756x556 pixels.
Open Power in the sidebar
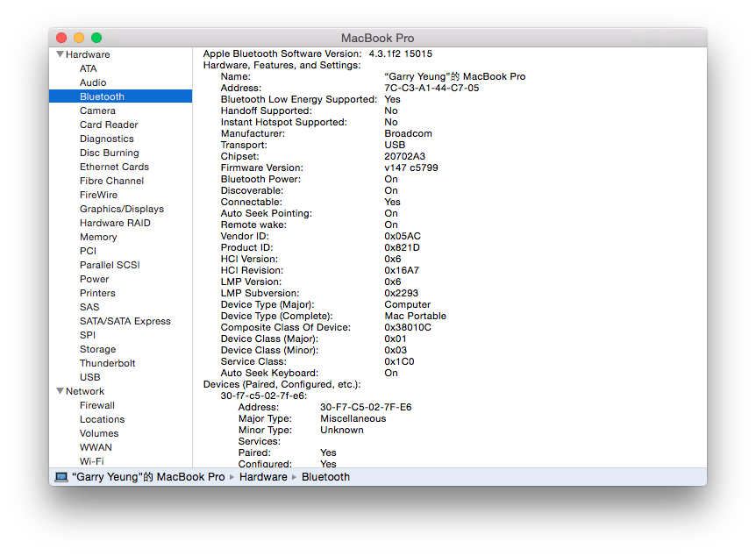[x=95, y=278]
